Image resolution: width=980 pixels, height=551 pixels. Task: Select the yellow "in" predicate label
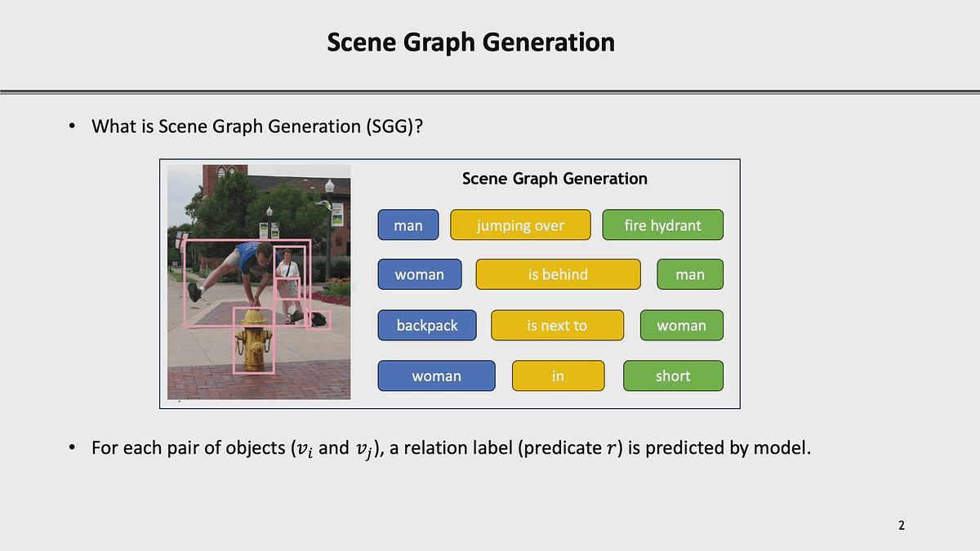558,375
